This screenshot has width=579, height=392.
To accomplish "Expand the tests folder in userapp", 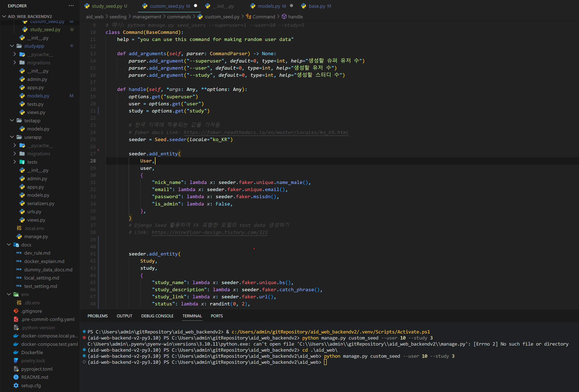I will [x=15, y=162].
